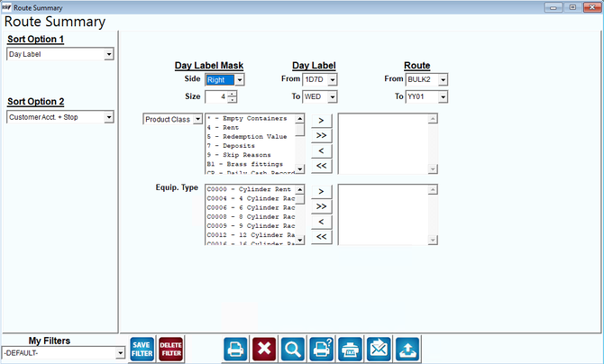Screen dimensions: 604x364
Task: Open the My Filters dropdown
Action: (120, 352)
